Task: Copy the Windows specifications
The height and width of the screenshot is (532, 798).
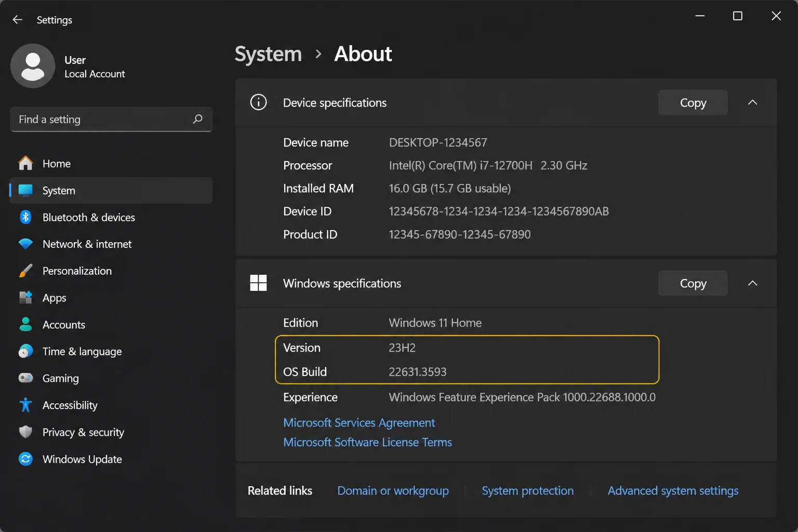Action: pos(693,283)
